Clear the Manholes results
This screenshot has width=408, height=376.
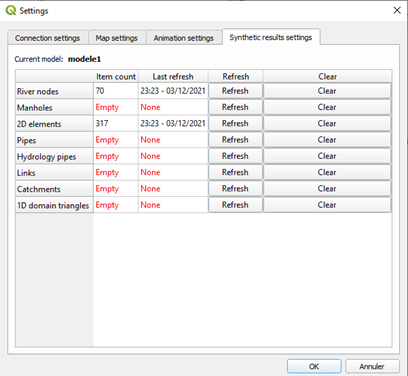[327, 107]
